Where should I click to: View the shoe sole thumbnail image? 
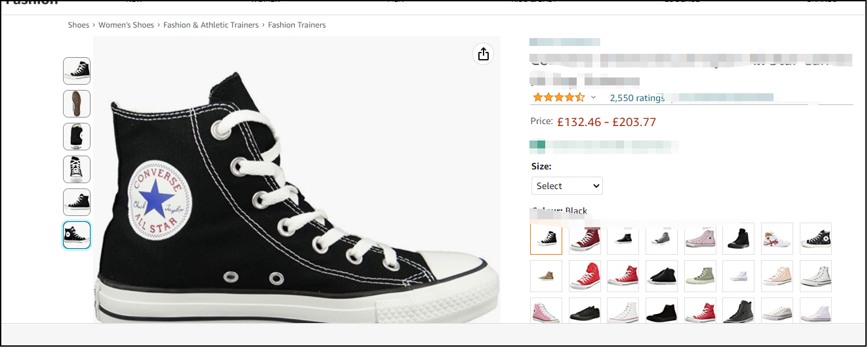(77, 104)
